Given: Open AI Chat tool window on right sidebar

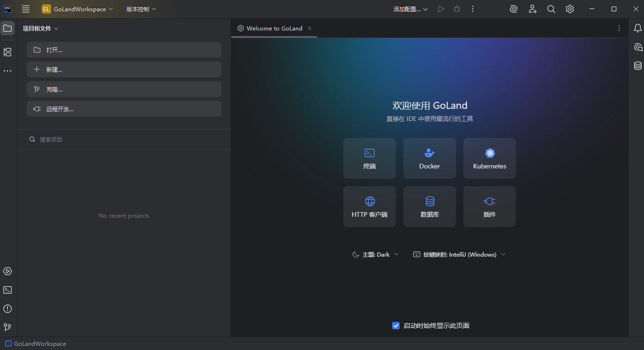Looking at the screenshot, I should pos(638,47).
